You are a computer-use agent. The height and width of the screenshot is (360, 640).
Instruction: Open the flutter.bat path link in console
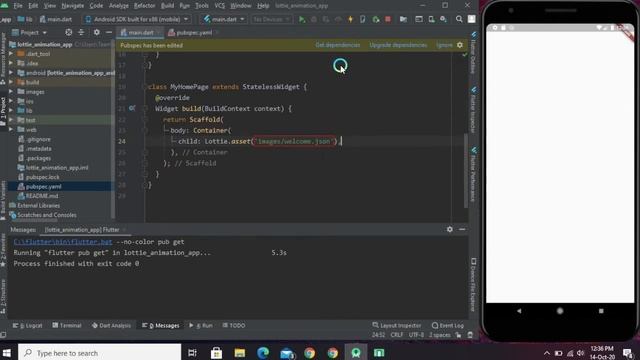pyautogui.click(x=62, y=242)
